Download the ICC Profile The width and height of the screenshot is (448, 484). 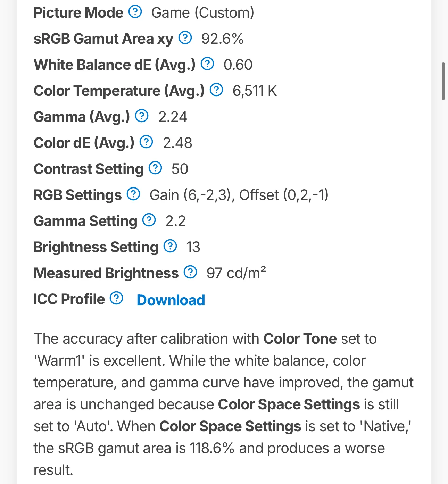tap(171, 300)
